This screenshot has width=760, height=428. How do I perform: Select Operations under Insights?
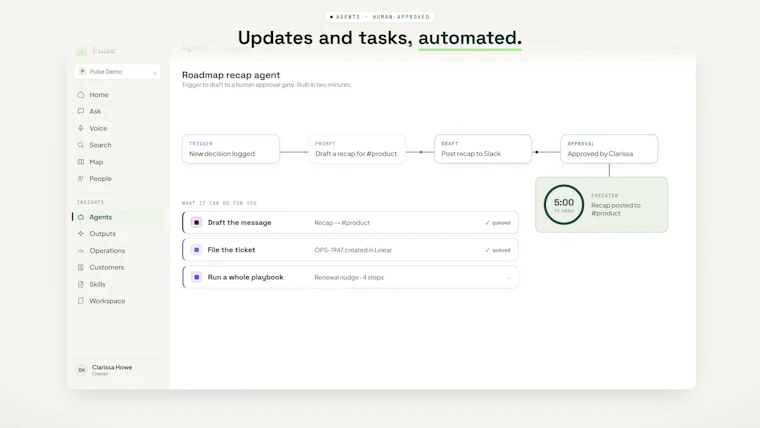117,251
